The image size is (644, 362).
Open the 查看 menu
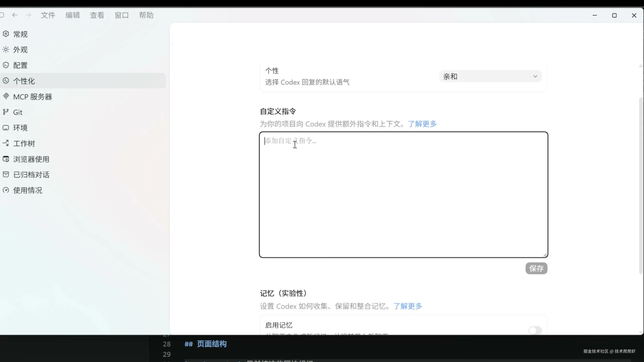click(97, 15)
